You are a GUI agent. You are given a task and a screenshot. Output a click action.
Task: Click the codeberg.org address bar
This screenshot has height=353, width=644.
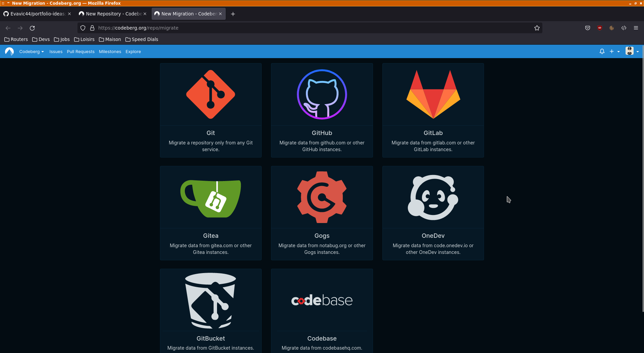click(310, 28)
